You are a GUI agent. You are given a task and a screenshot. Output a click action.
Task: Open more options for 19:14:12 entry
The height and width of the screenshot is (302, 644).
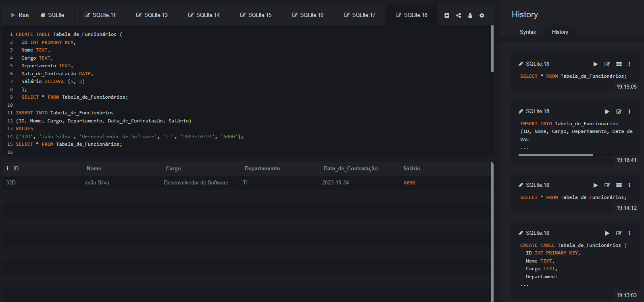click(629, 185)
